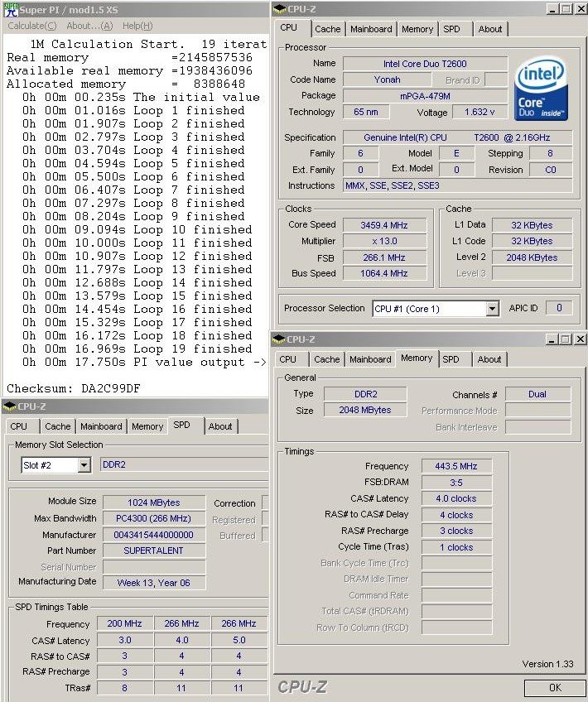Open Mainboard tab in Memory CPU-Z window
The height and width of the screenshot is (702, 588).
click(x=370, y=359)
